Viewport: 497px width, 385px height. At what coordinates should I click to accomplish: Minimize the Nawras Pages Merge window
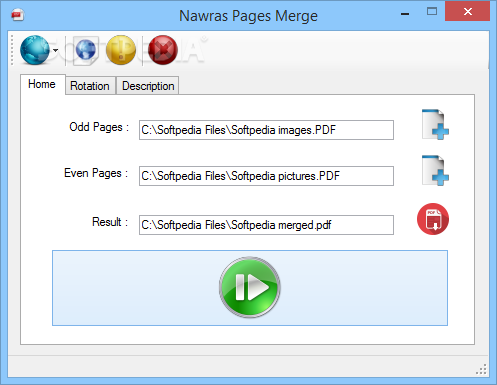pos(405,14)
